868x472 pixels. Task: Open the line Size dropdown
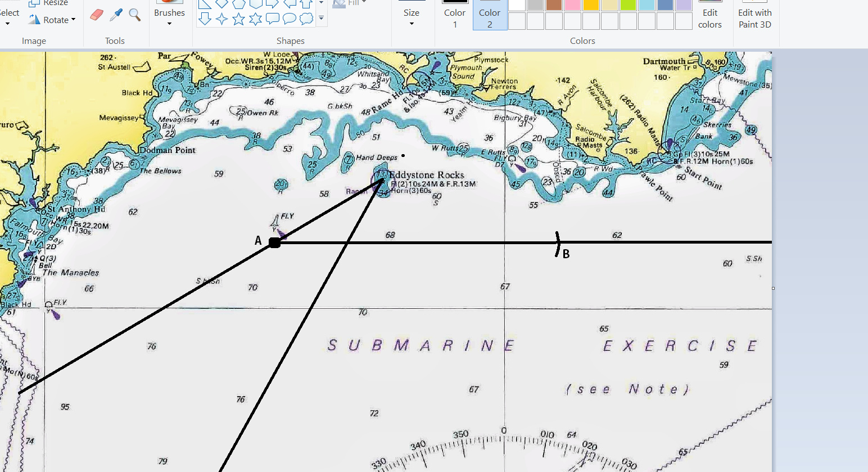tap(412, 17)
